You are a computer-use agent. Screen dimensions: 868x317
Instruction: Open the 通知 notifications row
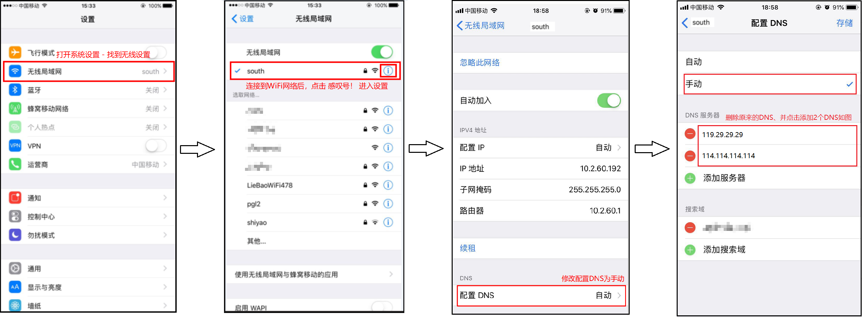click(88, 198)
